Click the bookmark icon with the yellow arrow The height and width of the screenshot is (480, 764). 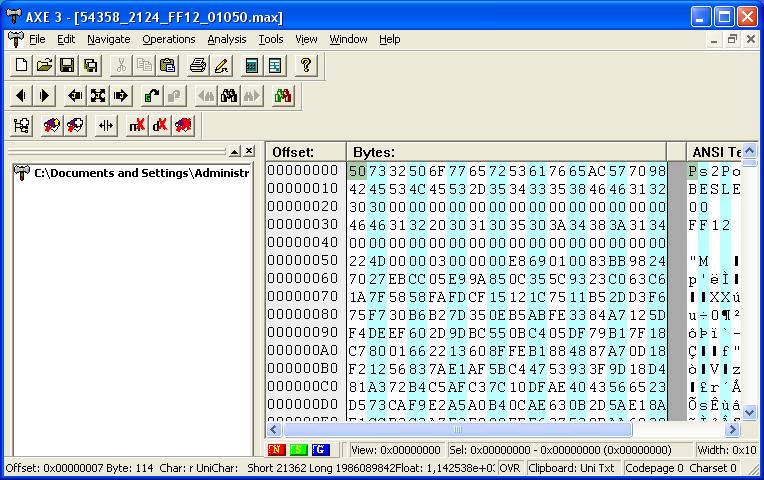pyautogui.click(x=52, y=126)
